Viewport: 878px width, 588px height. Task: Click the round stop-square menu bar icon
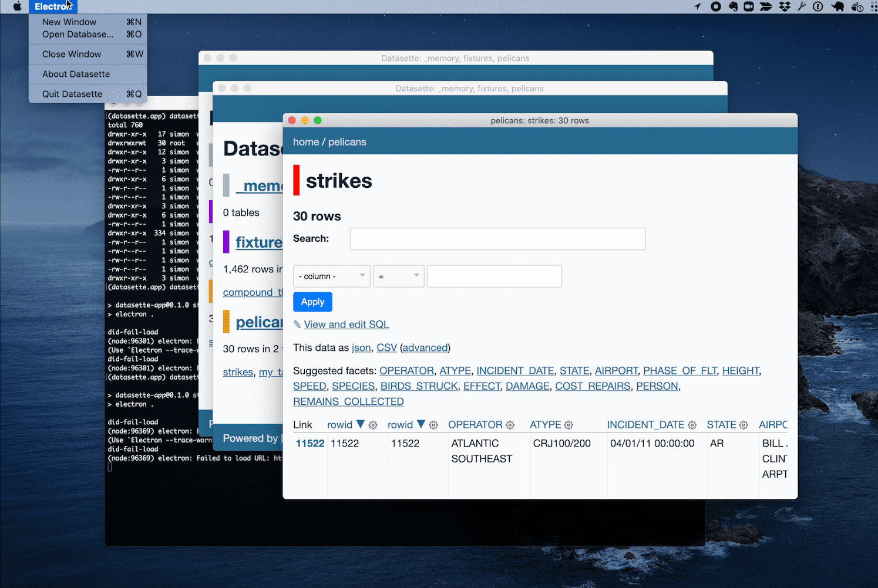point(716,6)
